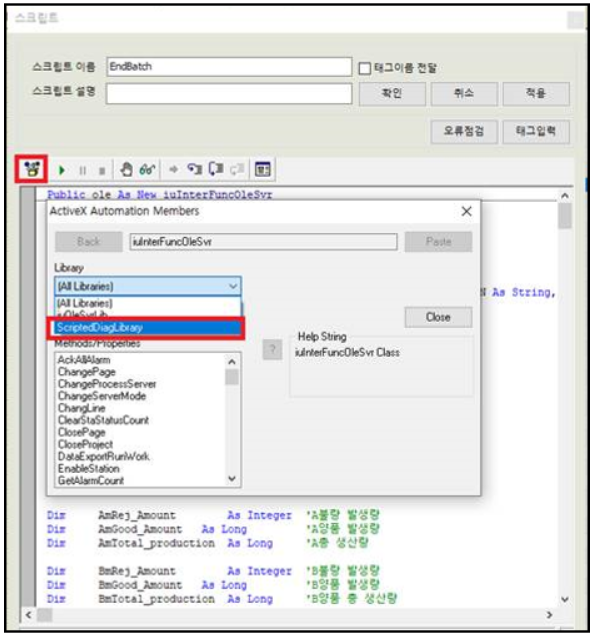Click the Step Into icon
This screenshot has height=636, width=592.
tap(194, 169)
